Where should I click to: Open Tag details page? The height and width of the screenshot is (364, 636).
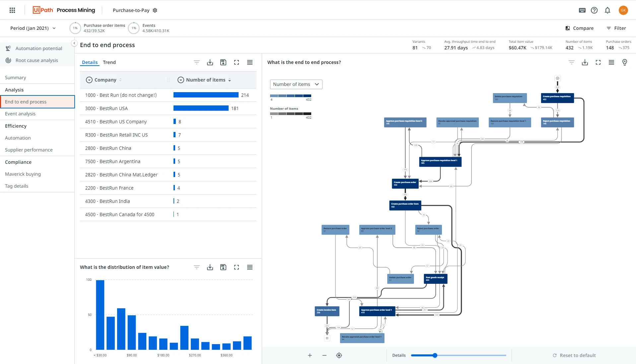coord(37,186)
